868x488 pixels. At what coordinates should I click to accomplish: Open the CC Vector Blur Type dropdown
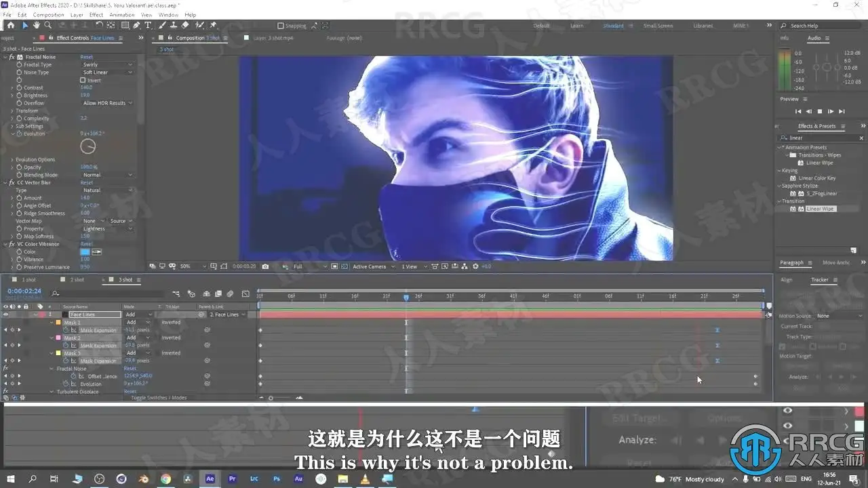coord(107,190)
